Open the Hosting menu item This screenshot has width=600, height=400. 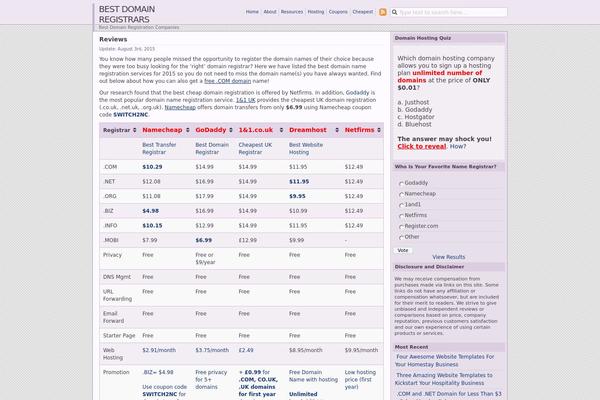[x=316, y=12]
